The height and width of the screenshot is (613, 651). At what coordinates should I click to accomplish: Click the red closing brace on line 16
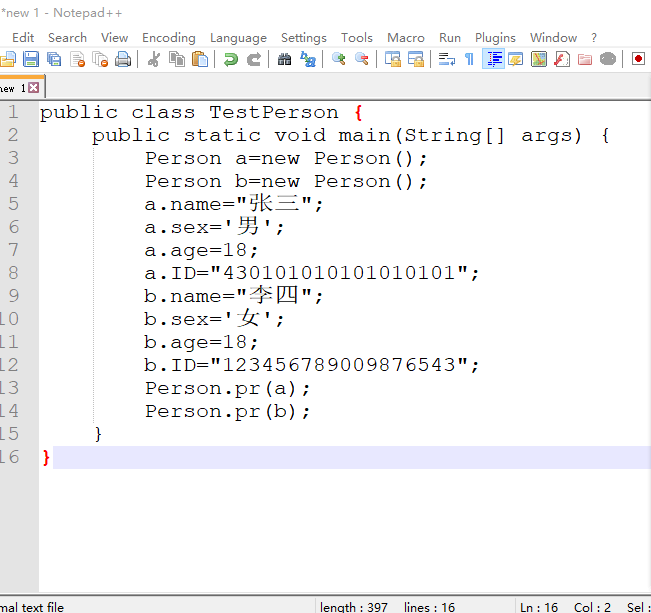click(x=46, y=458)
